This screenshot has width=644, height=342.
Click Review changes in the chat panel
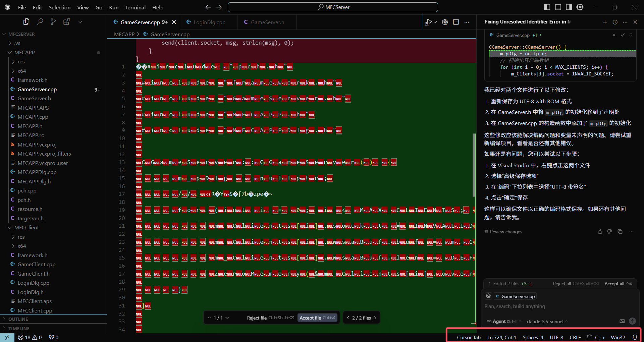point(505,231)
